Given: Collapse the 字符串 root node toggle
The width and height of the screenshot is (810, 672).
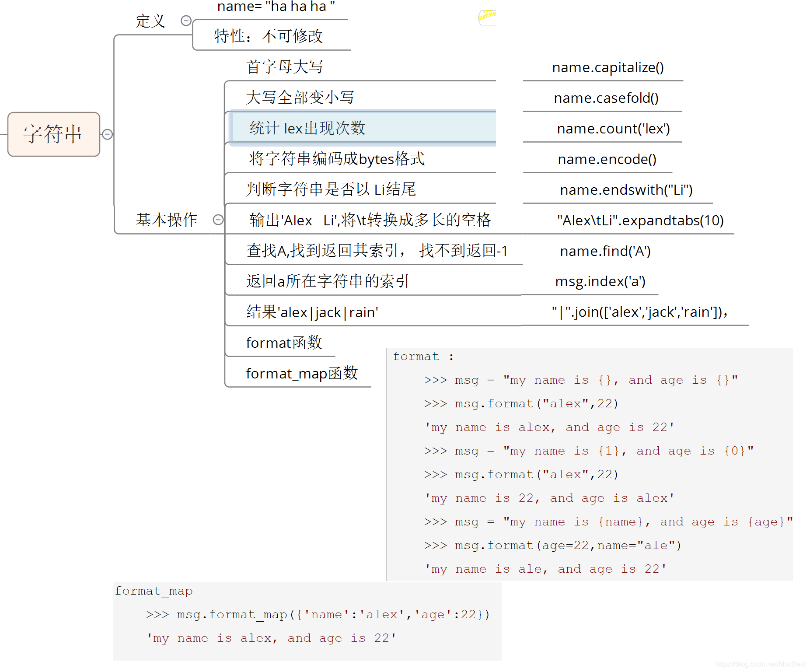Looking at the screenshot, I should [107, 134].
